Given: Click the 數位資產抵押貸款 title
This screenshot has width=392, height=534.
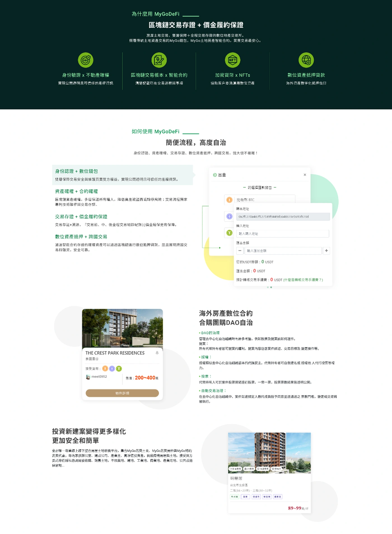Looking at the screenshot, I should click(x=306, y=75).
